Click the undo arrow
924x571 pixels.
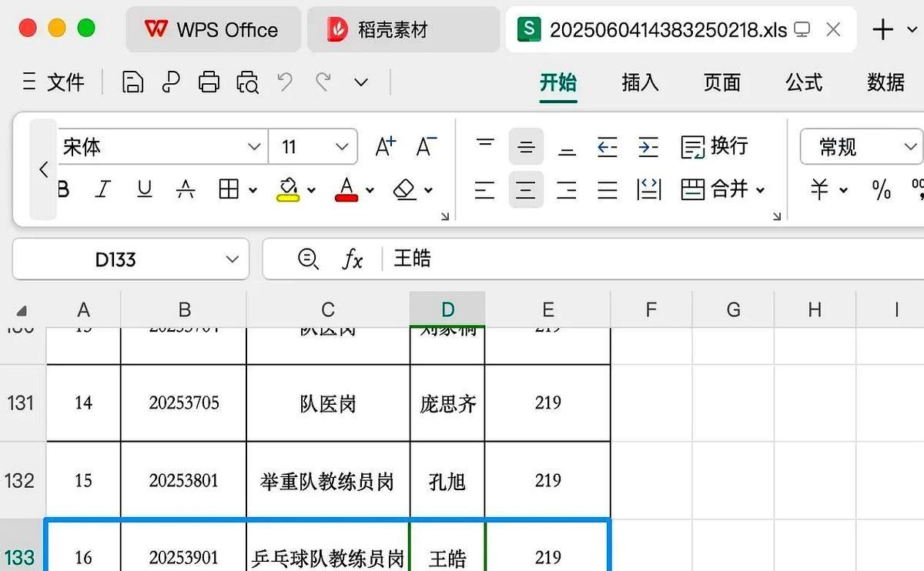click(x=285, y=82)
